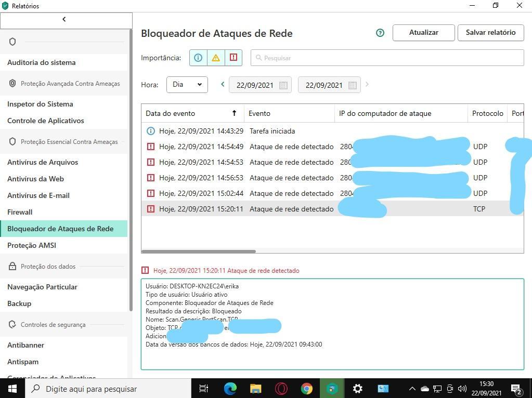This screenshot has width=532, height=398.
Task: Select the 14:56:53 attack event row
Action: coord(332,178)
